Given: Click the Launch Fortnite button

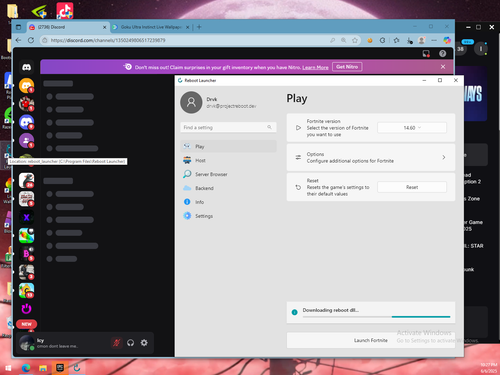Looking at the screenshot, I should coord(371,340).
